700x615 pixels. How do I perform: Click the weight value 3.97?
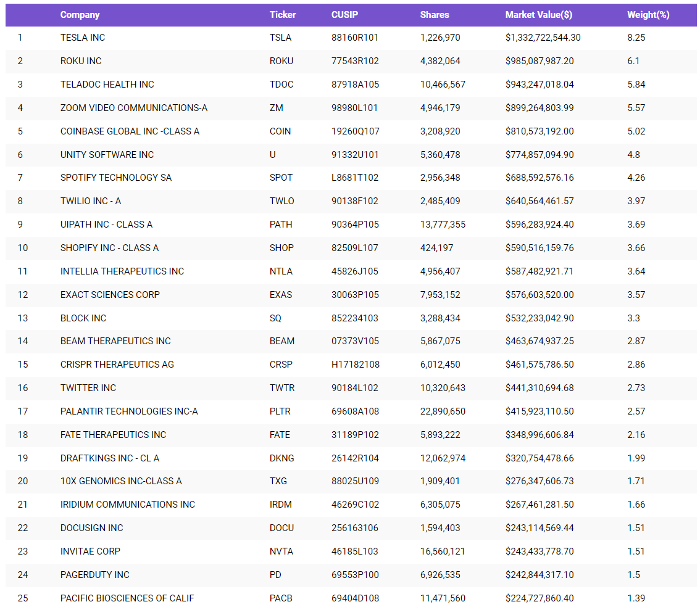pyautogui.click(x=636, y=200)
